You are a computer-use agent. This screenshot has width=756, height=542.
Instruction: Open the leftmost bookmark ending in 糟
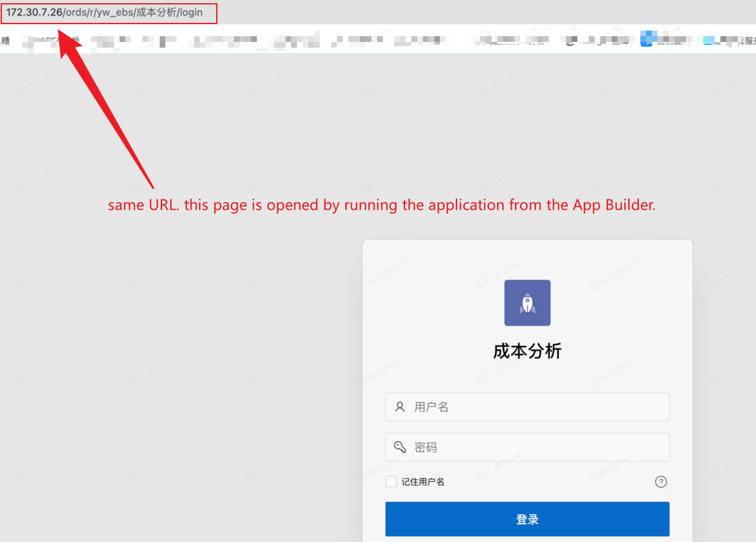5,41
